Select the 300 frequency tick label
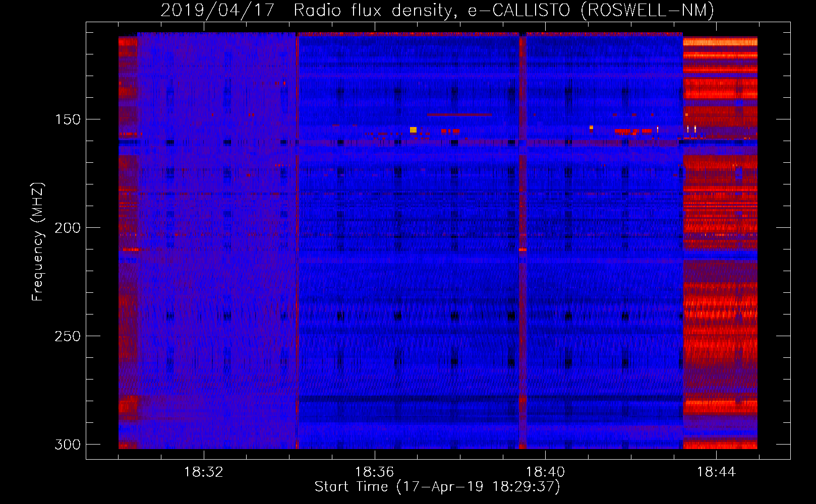This screenshot has width=816, height=504. 68,445
